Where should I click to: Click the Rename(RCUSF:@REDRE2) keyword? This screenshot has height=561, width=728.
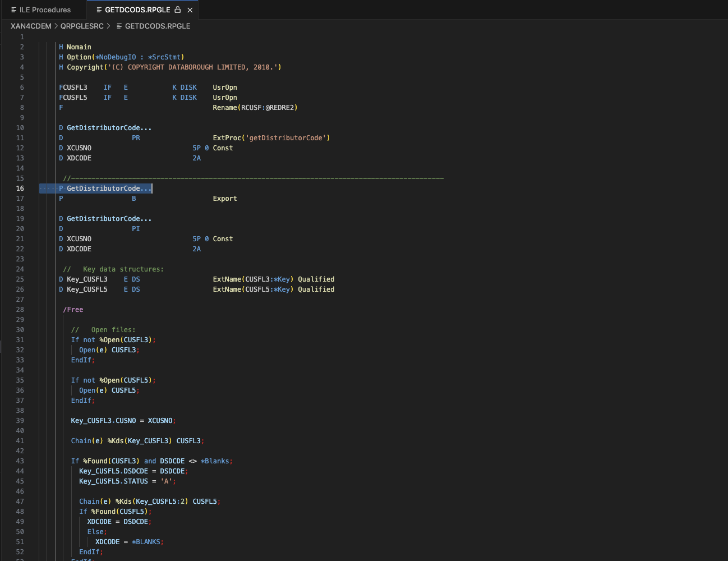pos(255,108)
